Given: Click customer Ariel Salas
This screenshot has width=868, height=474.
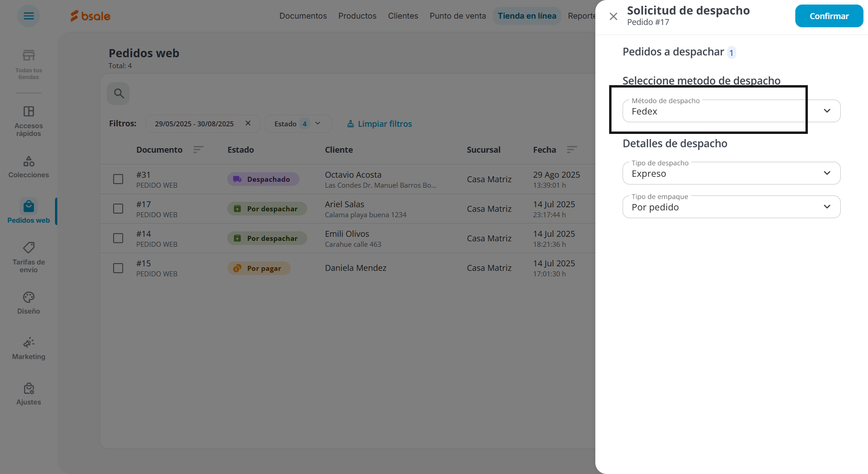Looking at the screenshot, I should click(x=344, y=204).
